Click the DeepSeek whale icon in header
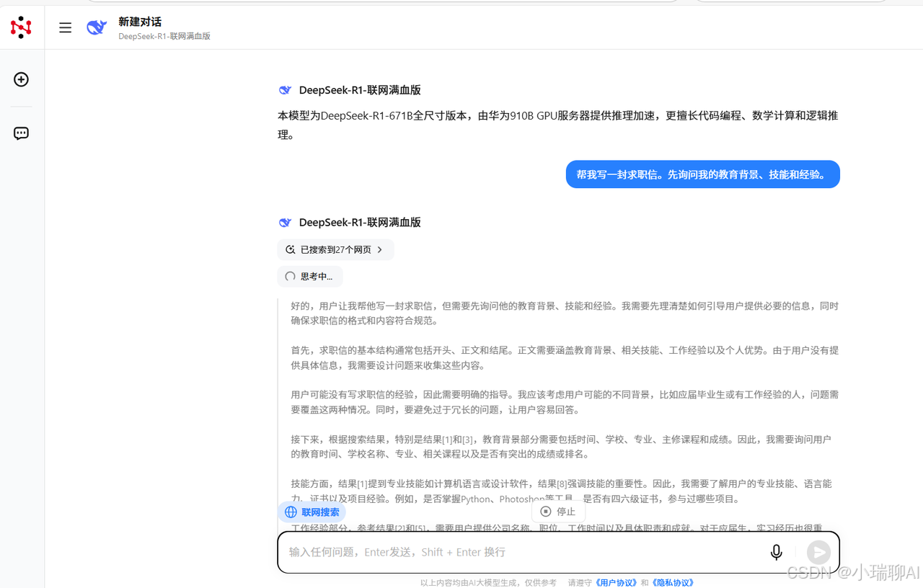The width and height of the screenshot is (923, 588). [97, 27]
